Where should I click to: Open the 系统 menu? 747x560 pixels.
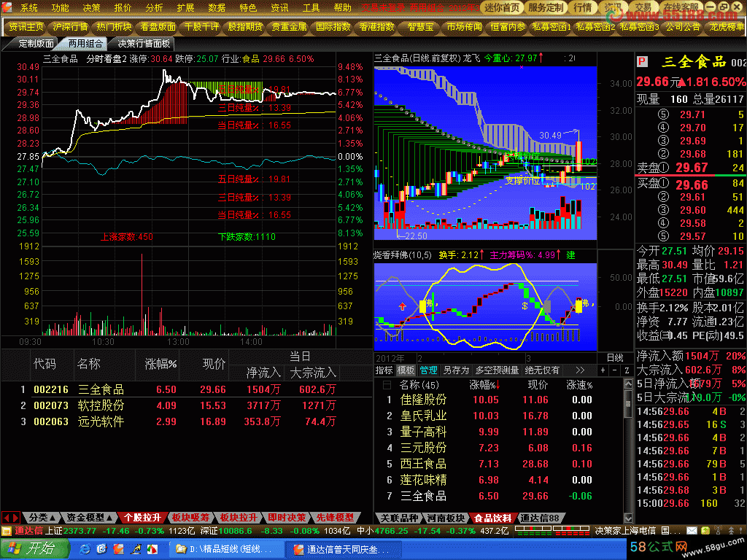tap(28, 7)
